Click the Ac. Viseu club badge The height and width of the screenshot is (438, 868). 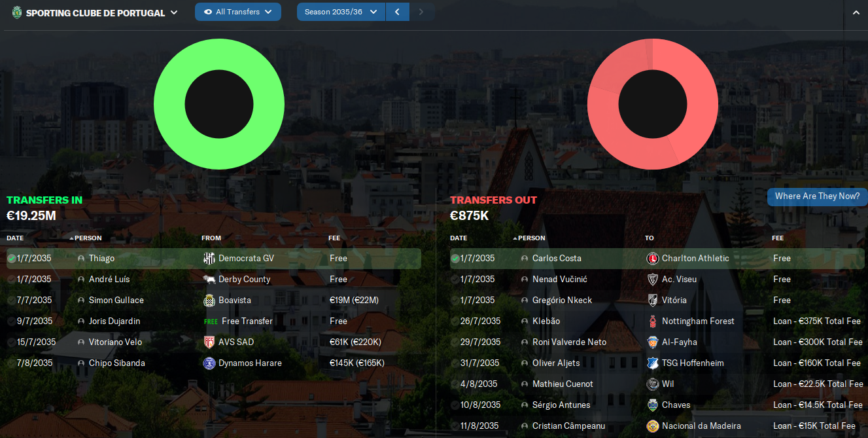[x=652, y=280]
